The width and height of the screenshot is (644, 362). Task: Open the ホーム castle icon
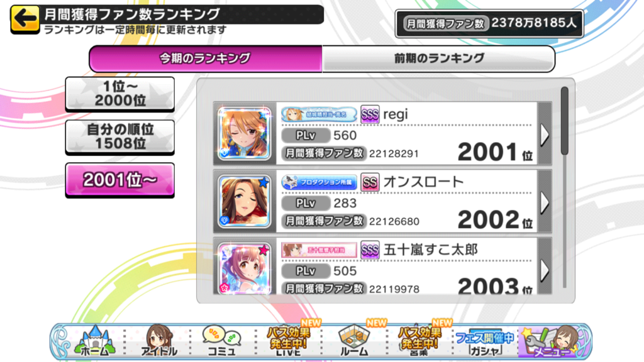[x=95, y=341]
